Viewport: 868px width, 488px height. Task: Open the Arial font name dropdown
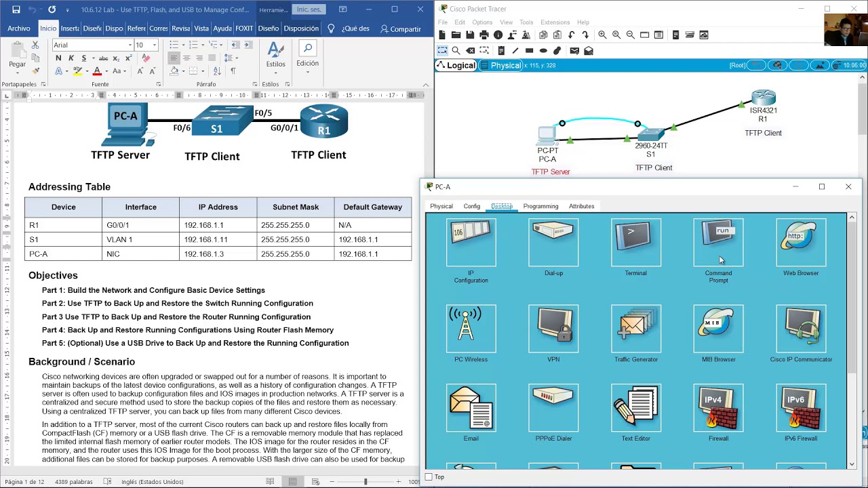[x=130, y=45]
